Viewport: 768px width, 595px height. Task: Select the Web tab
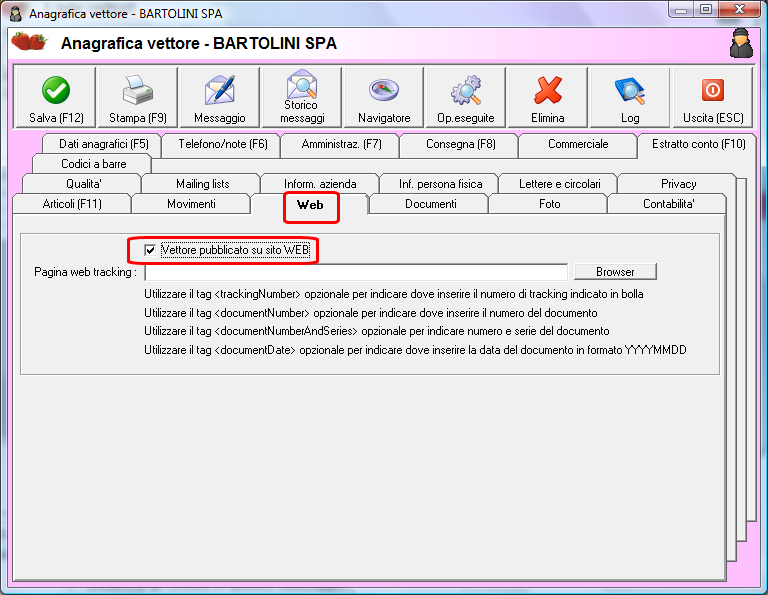pyautogui.click(x=310, y=205)
